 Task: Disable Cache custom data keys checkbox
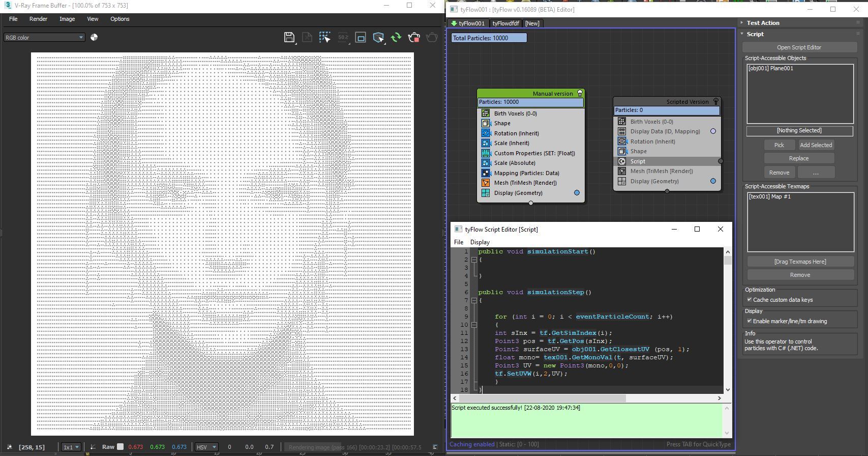(750, 300)
